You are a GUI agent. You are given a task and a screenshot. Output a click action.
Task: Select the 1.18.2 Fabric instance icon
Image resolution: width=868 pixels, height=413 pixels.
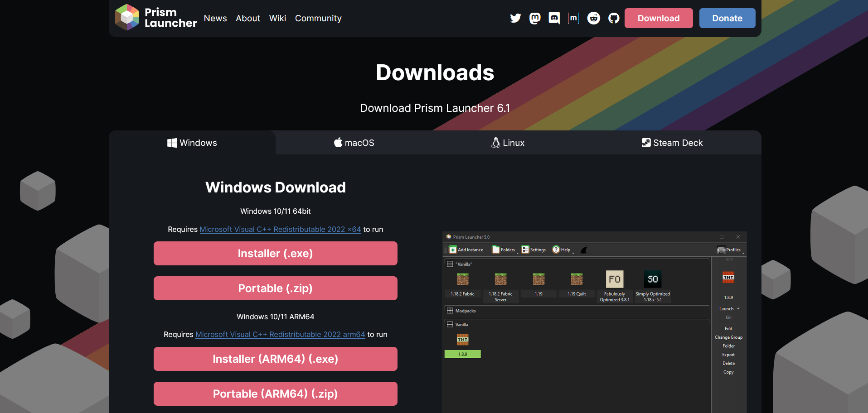coord(462,279)
